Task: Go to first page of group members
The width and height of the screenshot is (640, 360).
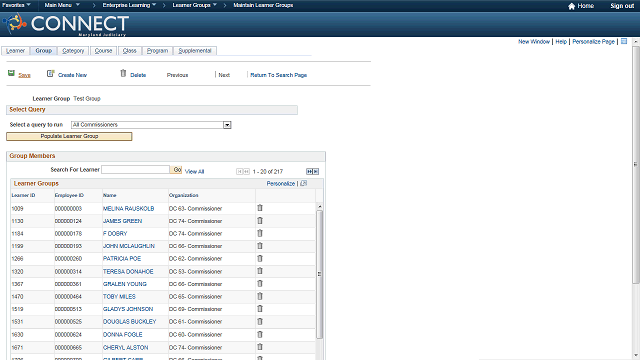Action: [x=239, y=171]
